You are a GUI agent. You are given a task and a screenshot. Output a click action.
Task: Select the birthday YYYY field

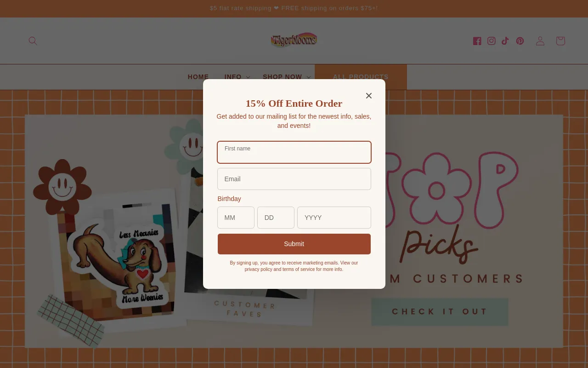pos(334,218)
